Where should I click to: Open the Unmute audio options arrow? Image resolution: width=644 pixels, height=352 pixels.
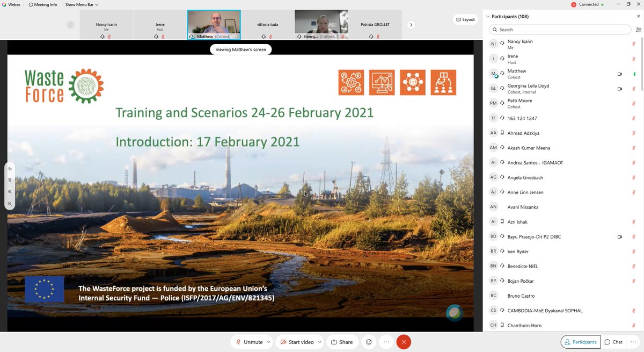point(268,342)
